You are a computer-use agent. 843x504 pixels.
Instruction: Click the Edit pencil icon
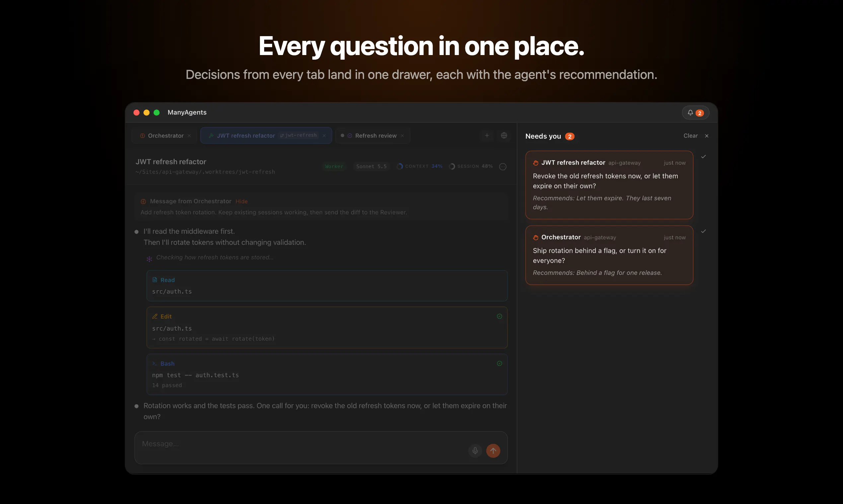pyautogui.click(x=155, y=317)
